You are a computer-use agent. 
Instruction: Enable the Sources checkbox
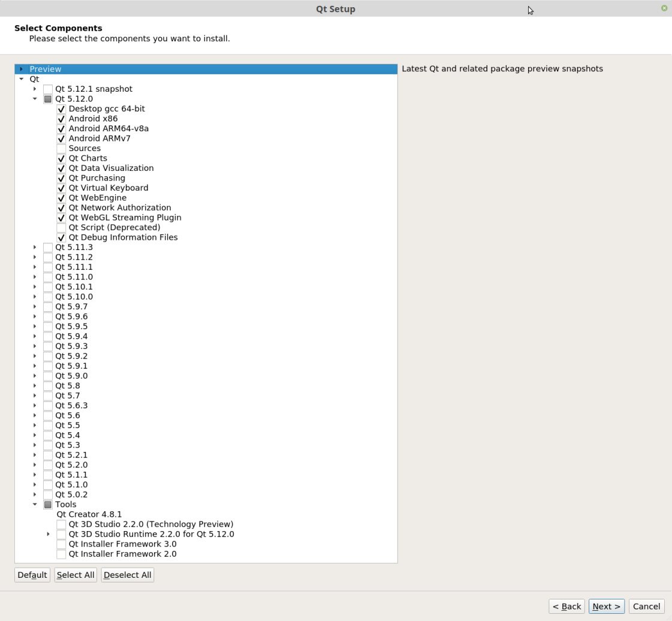(61, 148)
